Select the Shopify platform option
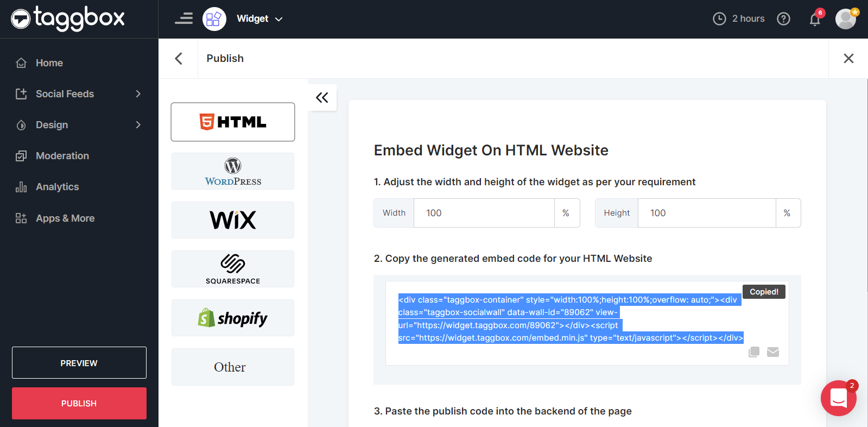Image resolution: width=868 pixels, height=427 pixels. coord(233,318)
